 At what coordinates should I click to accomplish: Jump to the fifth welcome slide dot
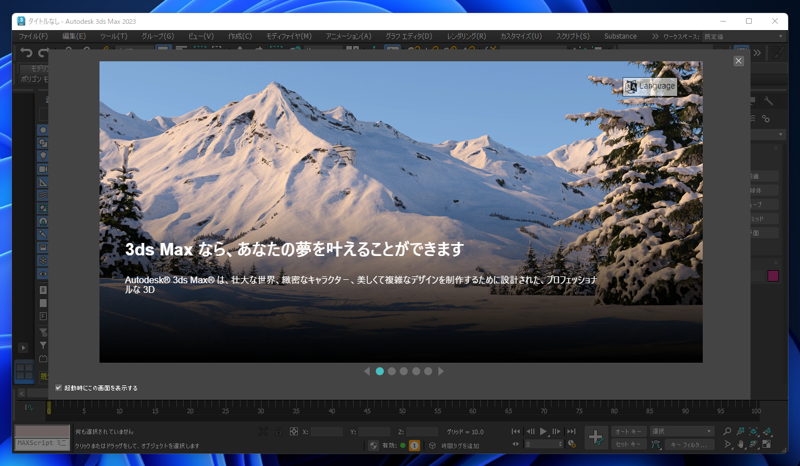point(428,371)
